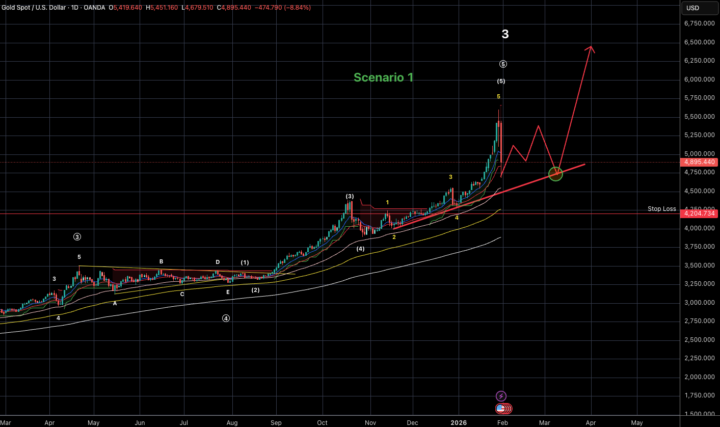
Task: Select the green circle drawing on the trendline
Action: tap(556, 174)
